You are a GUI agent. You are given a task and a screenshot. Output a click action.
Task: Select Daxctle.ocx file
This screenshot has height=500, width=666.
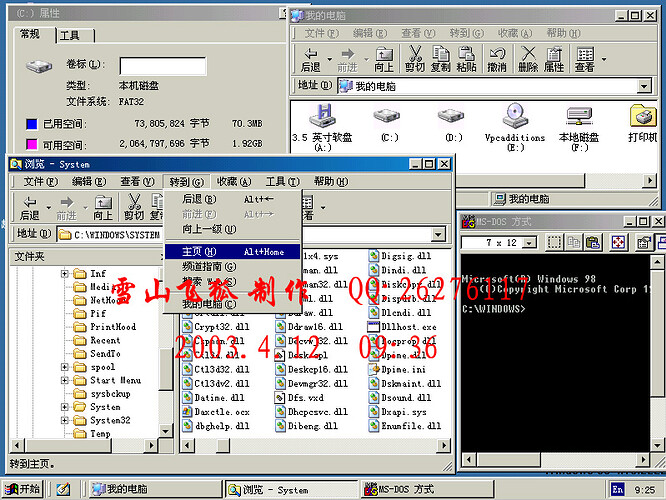pyautogui.click(x=216, y=412)
